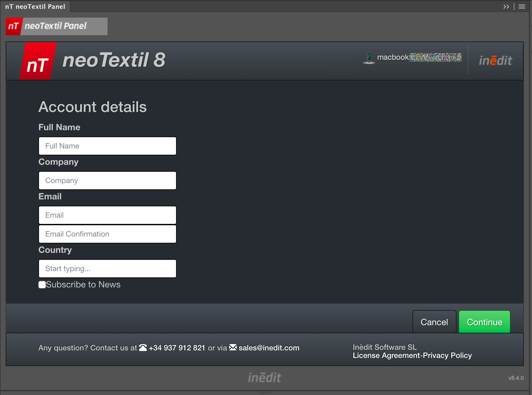The width and height of the screenshot is (532, 395).
Task: Click the Subscribe to News label
Action: (83, 285)
